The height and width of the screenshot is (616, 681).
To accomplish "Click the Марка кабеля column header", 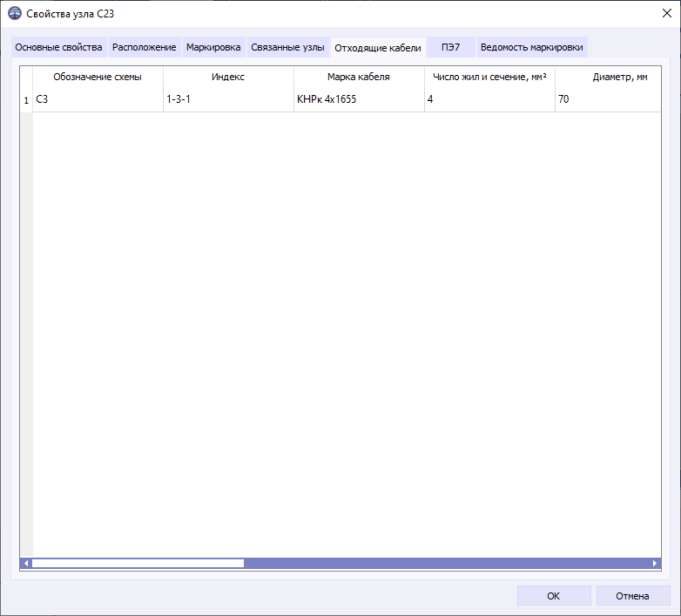I will (359, 77).
